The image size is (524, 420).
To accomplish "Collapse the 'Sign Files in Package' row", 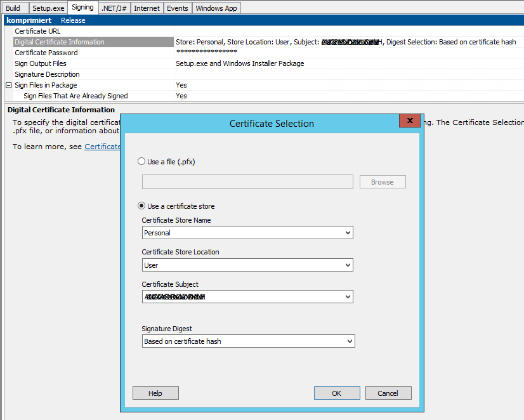I will click(x=9, y=85).
